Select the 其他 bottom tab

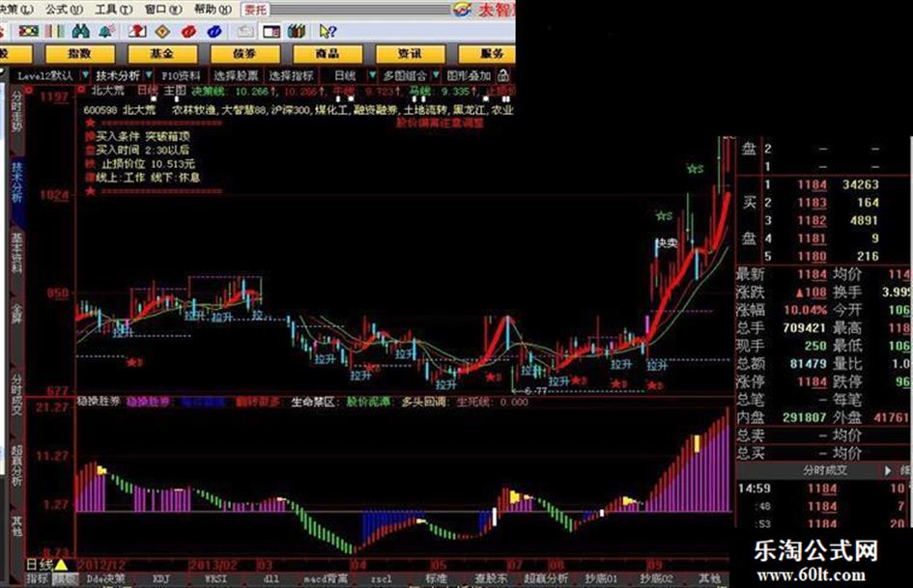(709, 578)
